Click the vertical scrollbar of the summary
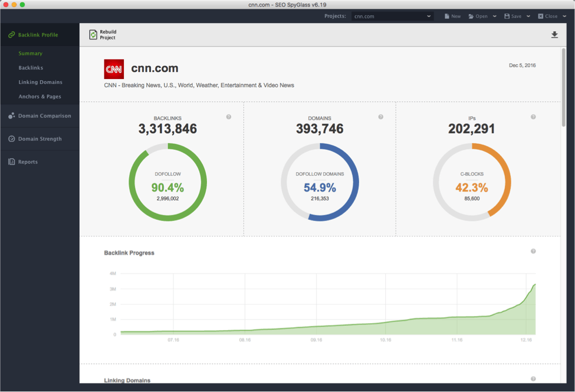 click(x=564, y=88)
